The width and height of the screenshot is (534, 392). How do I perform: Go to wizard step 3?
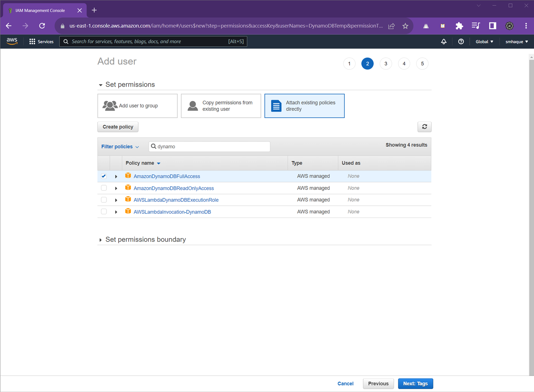click(x=386, y=64)
